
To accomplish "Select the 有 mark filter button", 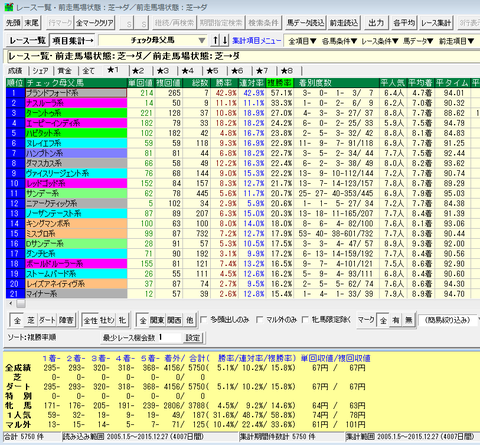I will point(396,320).
